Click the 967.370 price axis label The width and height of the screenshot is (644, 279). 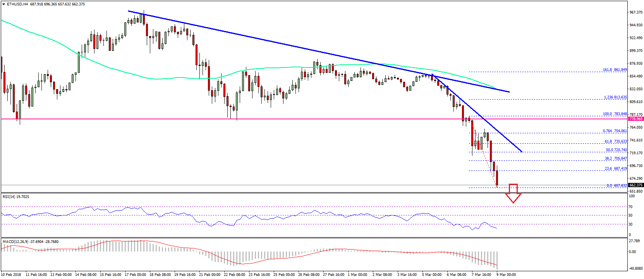(x=636, y=12)
